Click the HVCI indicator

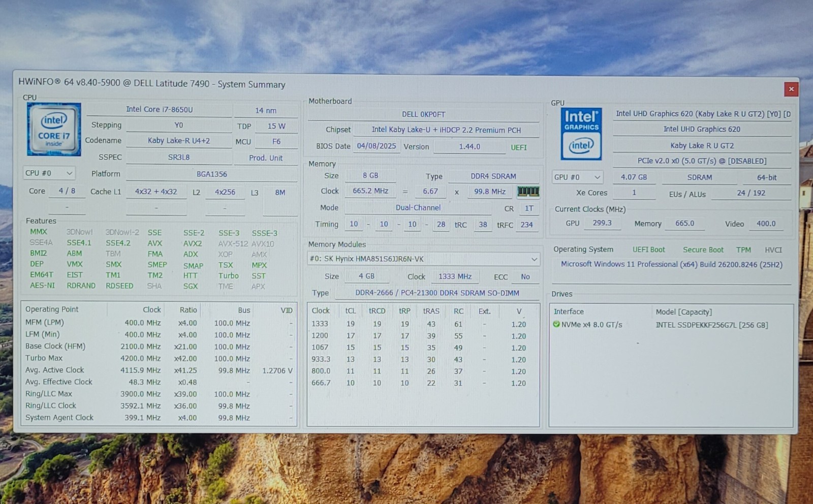(x=773, y=250)
